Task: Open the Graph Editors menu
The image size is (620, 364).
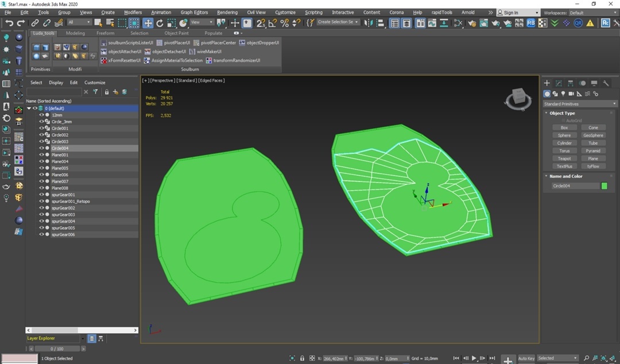Action: coord(194,13)
